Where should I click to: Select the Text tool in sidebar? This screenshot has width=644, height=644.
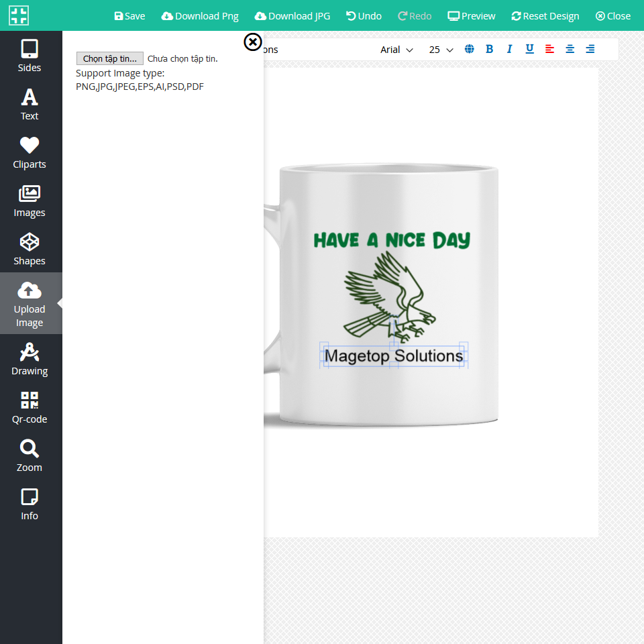point(30,104)
